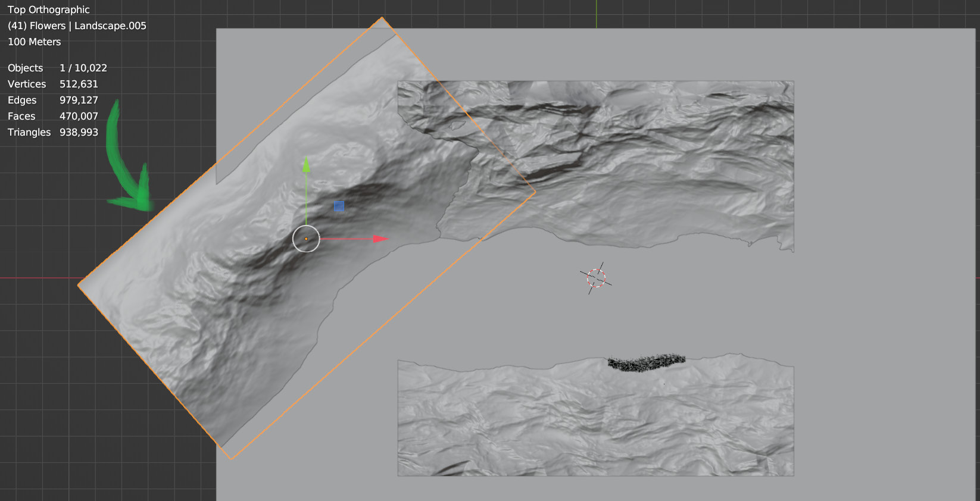Click the Edges value '979,127'
Viewport: 980px width, 501px height.
(x=79, y=100)
